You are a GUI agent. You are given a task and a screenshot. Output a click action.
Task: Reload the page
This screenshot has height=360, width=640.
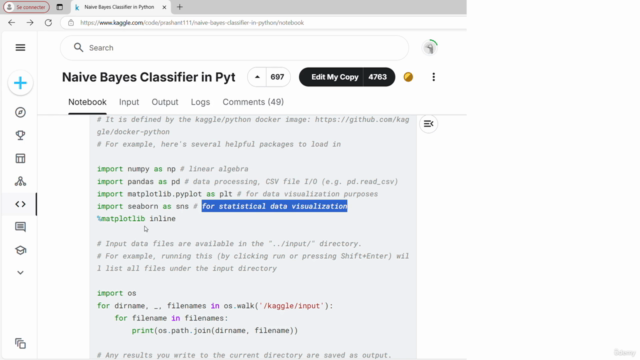48,22
